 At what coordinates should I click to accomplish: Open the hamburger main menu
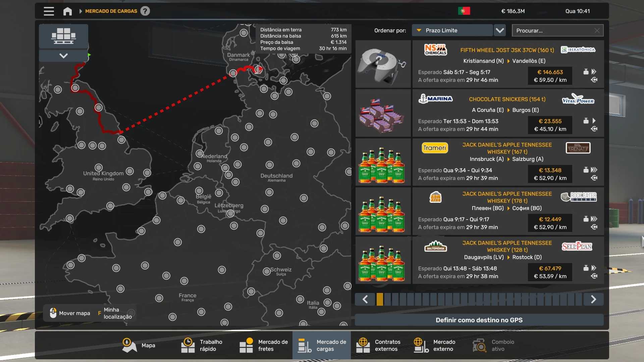click(x=49, y=11)
